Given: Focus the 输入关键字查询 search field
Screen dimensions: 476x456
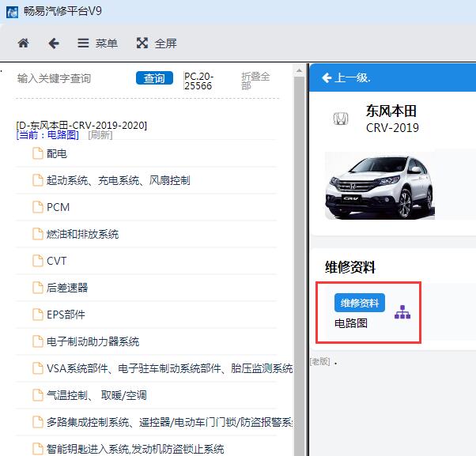Looking at the screenshot, I should coord(73,78).
